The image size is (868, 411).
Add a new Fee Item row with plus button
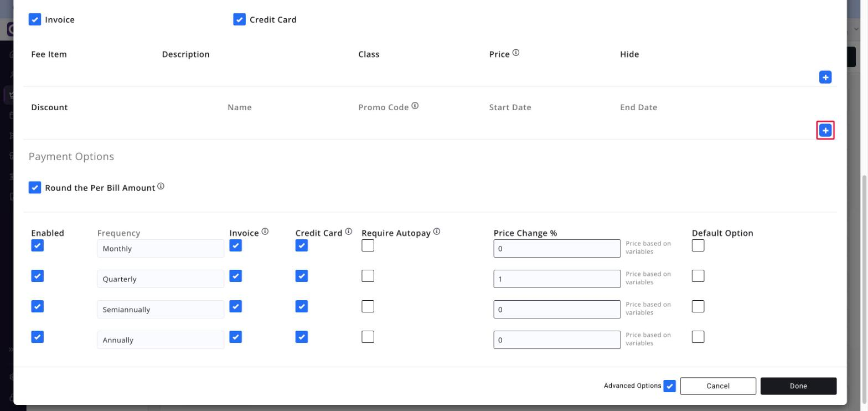click(x=825, y=78)
